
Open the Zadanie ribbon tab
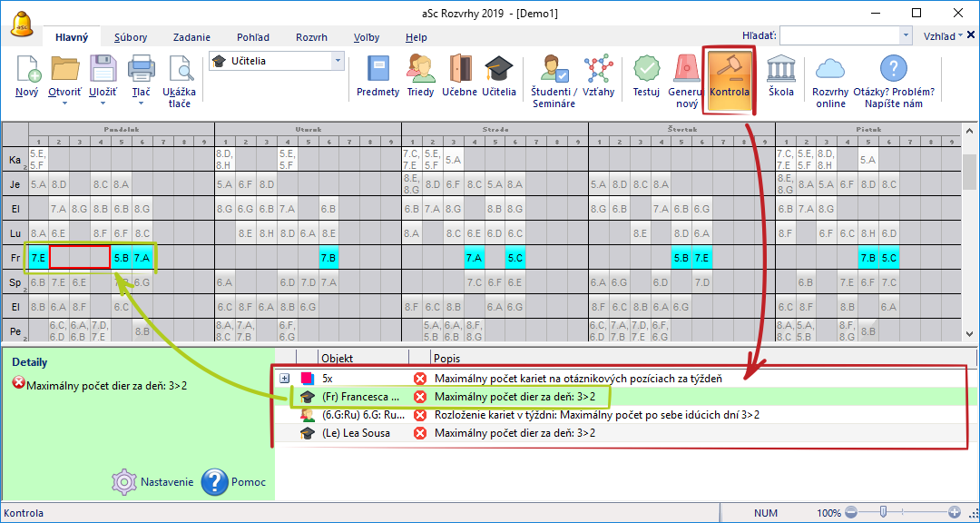point(191,37)
